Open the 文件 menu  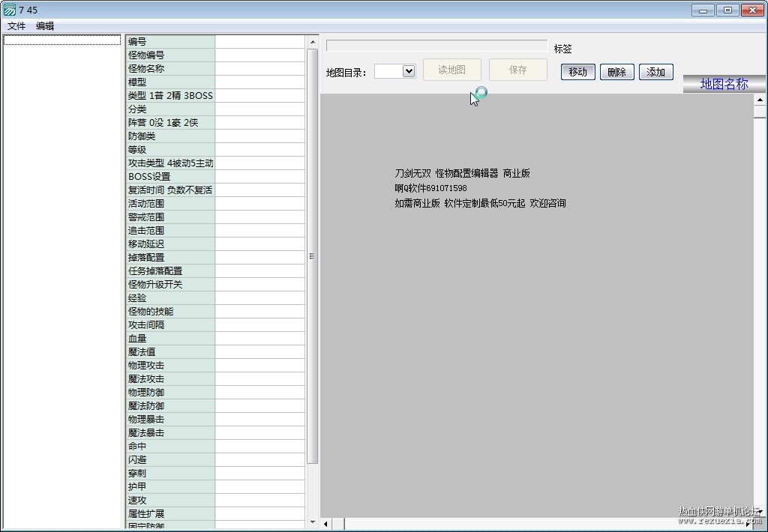click(x=16, y=26)
